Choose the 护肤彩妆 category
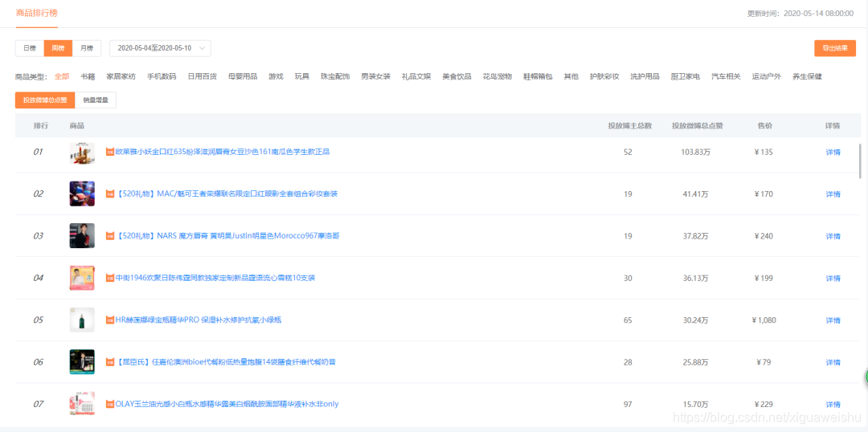This screenshot has width=868, height=432. pyautogui.click(x=604, y=76)
